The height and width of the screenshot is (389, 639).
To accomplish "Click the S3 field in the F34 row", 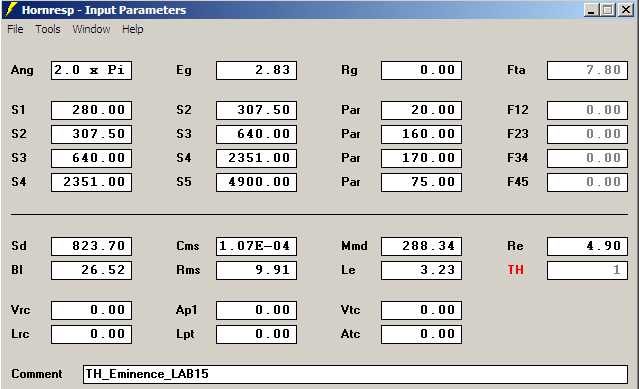I will point(91,158).
